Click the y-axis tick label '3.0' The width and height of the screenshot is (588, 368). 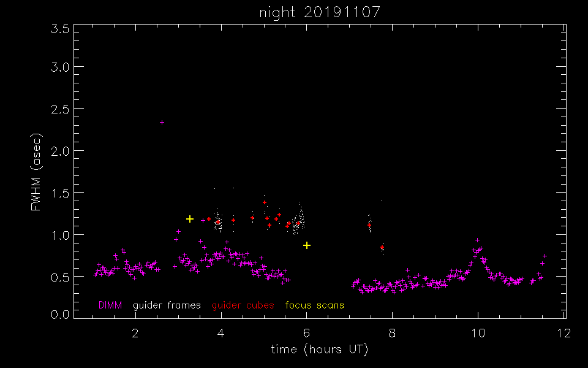pos(60,67)
